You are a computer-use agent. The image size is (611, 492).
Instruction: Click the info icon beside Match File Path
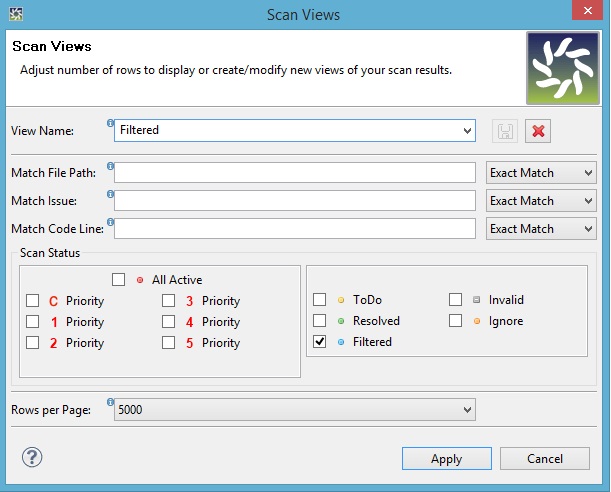[x=110, y=166]
